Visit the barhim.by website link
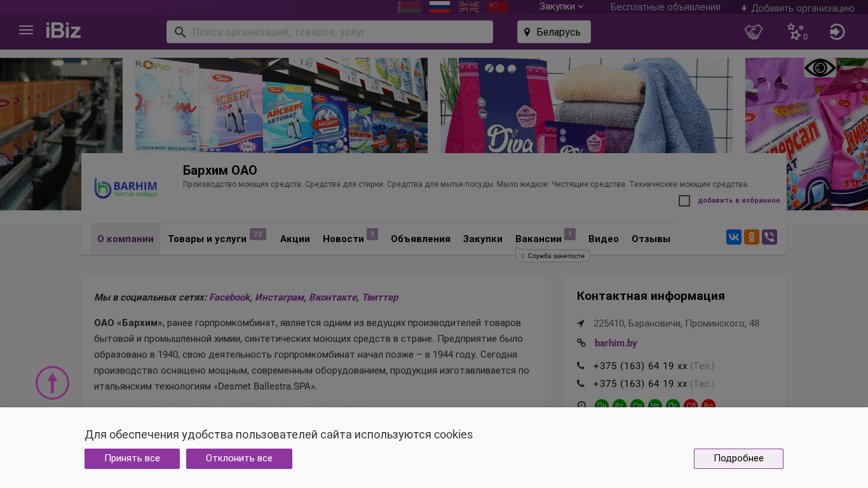The width and height of the screenshot is (868, 488). [x=616, y=343]
